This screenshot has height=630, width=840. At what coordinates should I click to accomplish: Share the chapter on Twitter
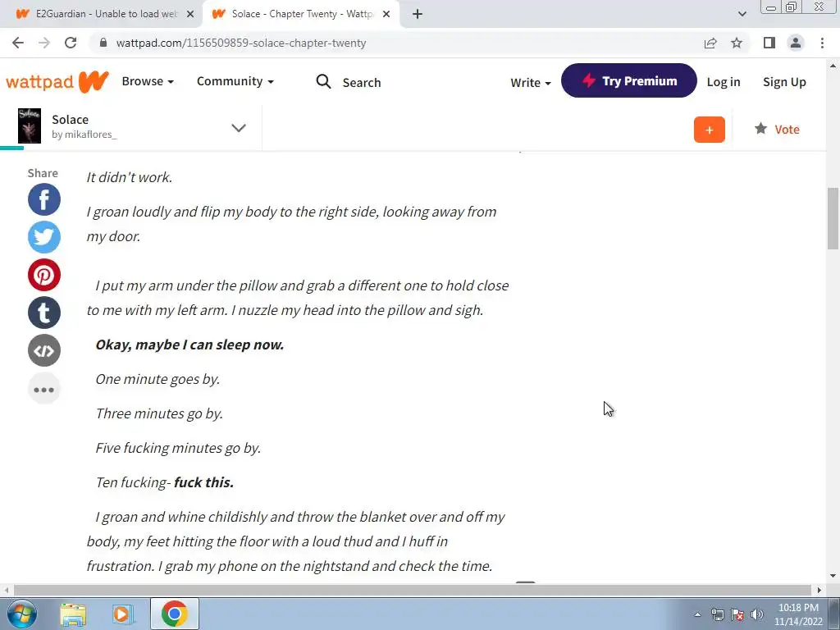coord(44,237)
